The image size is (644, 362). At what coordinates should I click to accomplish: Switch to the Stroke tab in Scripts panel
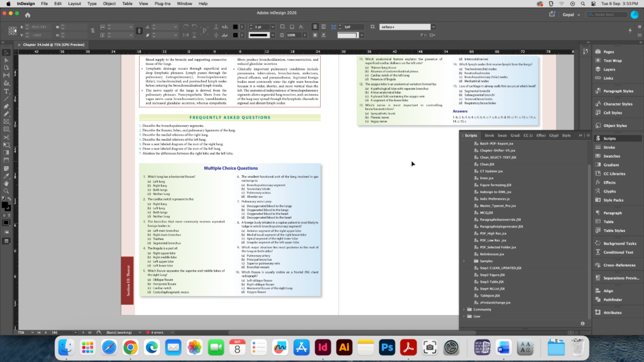(489, 136)
